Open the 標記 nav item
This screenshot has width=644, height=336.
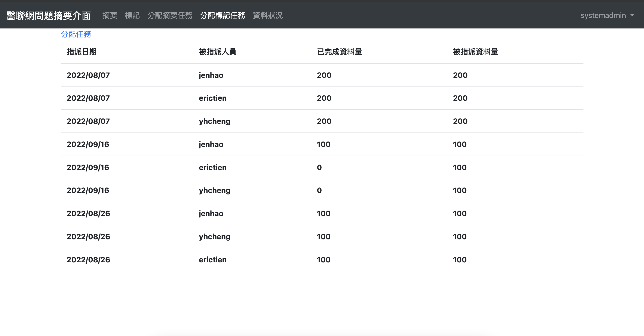click(132, 15)
